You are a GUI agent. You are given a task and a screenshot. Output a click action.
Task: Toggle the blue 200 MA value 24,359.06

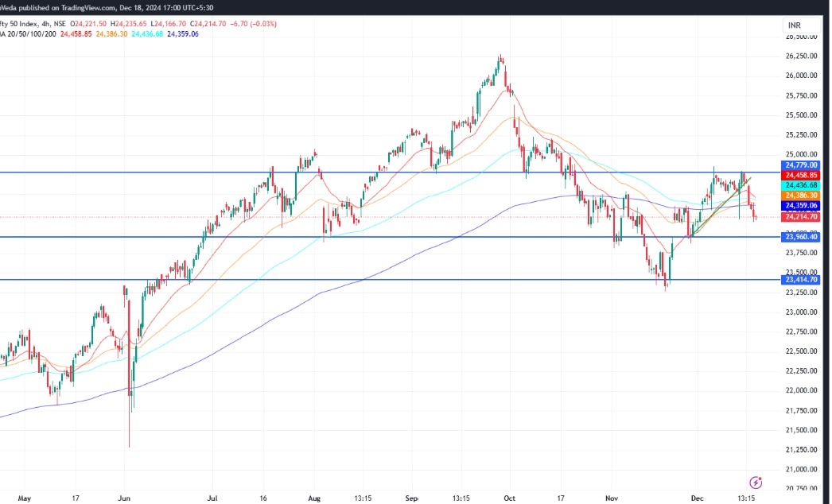[182, 34]
